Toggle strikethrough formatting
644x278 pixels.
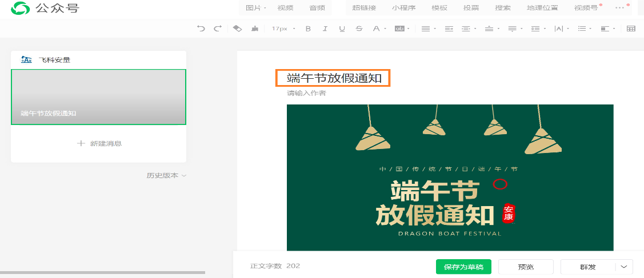pos(359,29)
